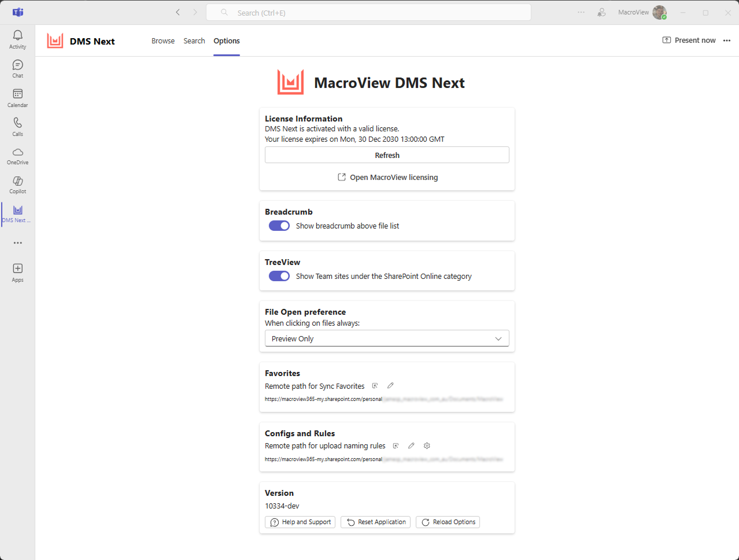739x560 pixels.
Task: Open the MacroView profile avatar menu
Action: [659, 12]
